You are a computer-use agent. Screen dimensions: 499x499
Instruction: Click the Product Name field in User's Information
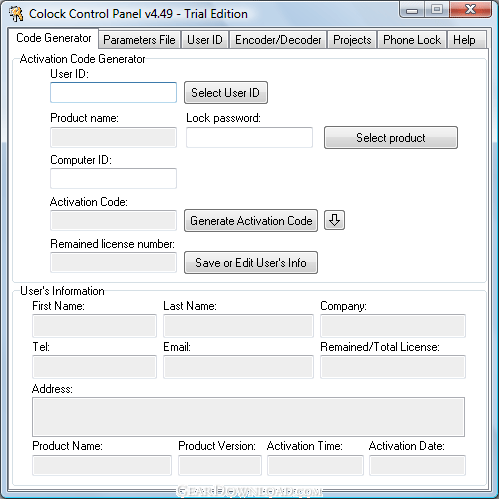click(x=102, y=465)
